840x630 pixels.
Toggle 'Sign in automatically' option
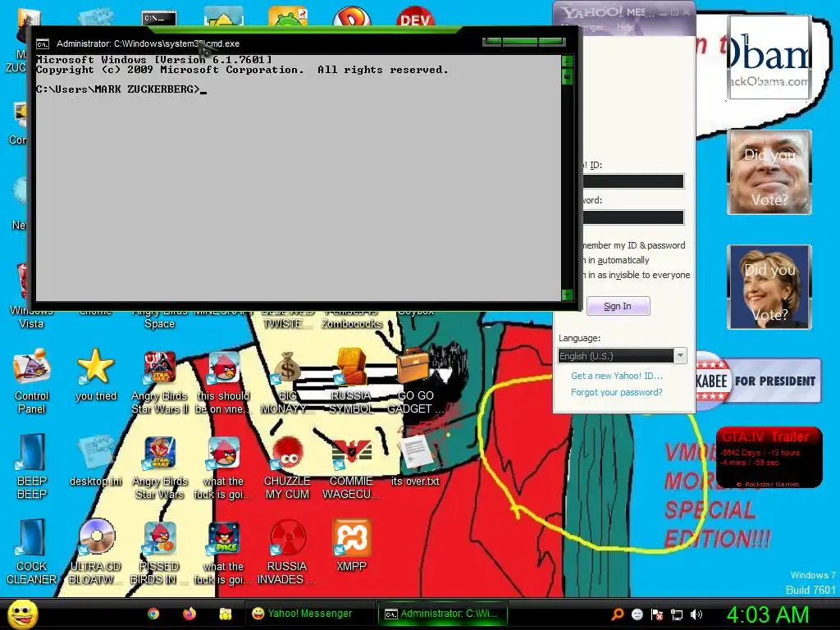[x=616, y=260]
